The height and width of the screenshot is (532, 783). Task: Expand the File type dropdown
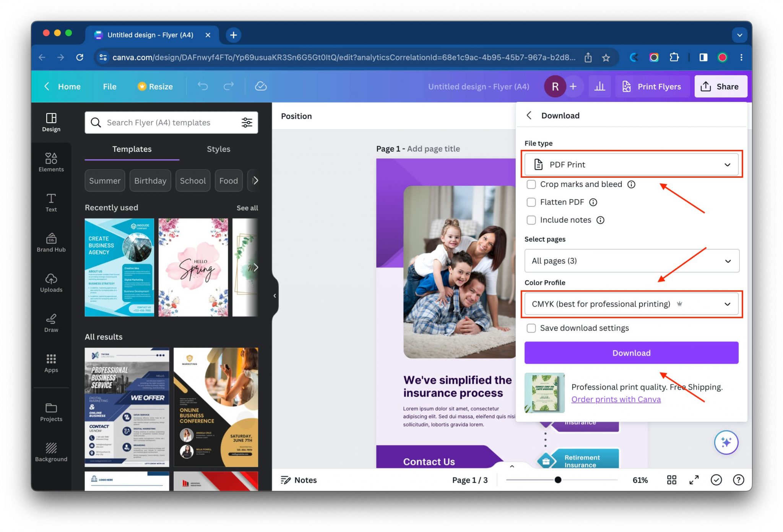[x=632, y=164]
